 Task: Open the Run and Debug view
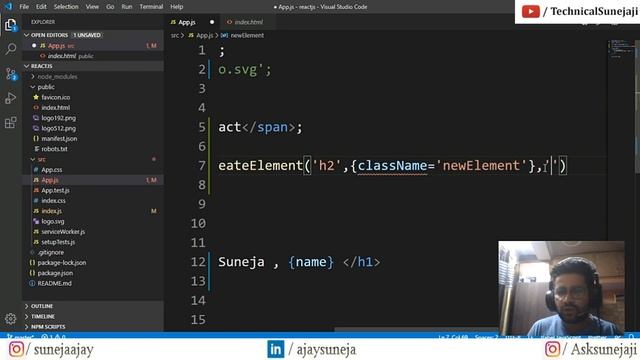pos(11,98)
